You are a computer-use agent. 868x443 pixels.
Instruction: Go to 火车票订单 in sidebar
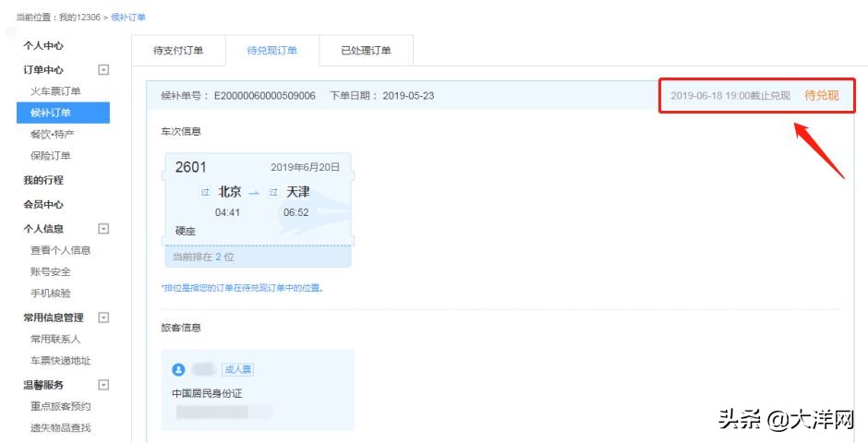pyautogui.click(x=55, y=91)
